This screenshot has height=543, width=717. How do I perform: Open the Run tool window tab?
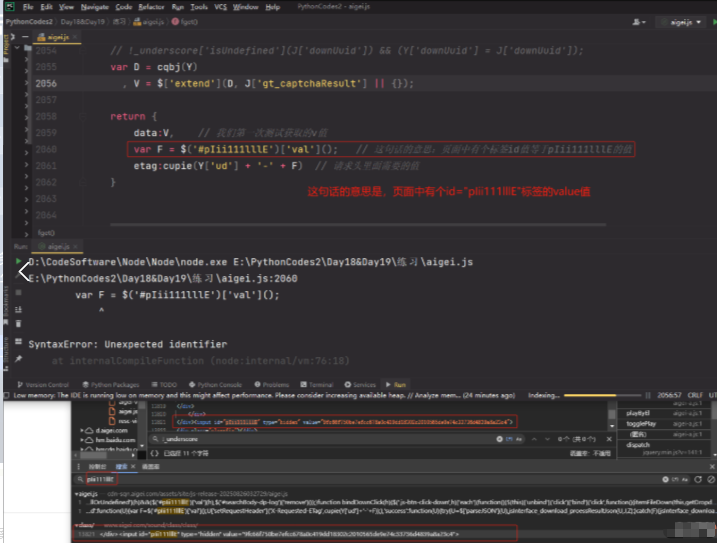(x=396, y=385)
